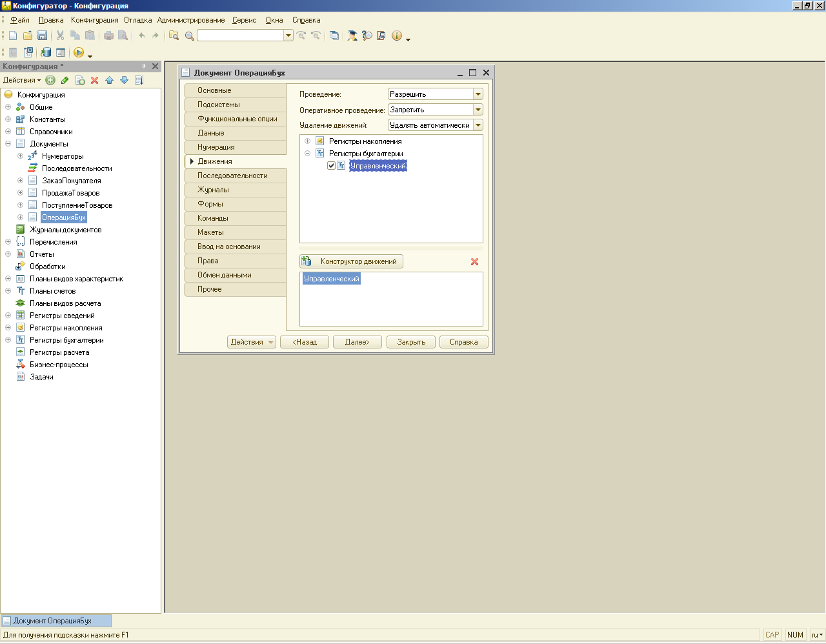
Task: Move the item up with the blue arrow icon
Action: [x=109, y=80]
